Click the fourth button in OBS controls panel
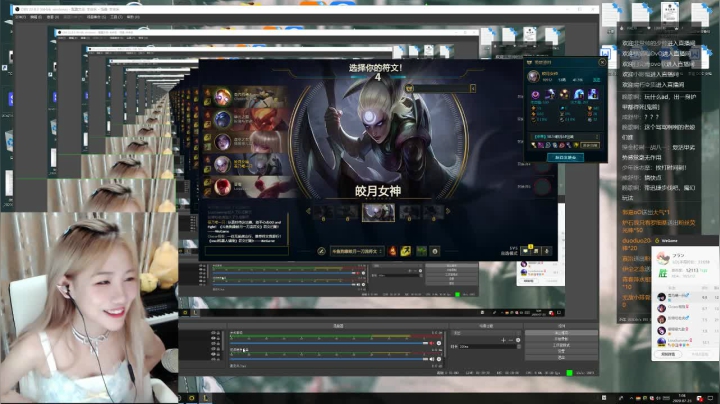The image size is (720, 404). (561, 351)
